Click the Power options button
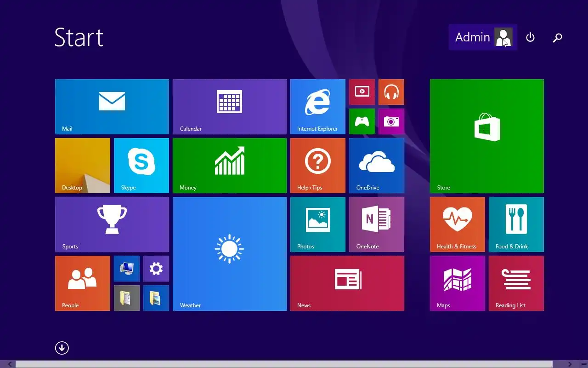 pyautogui.click(x=530, y=37)
